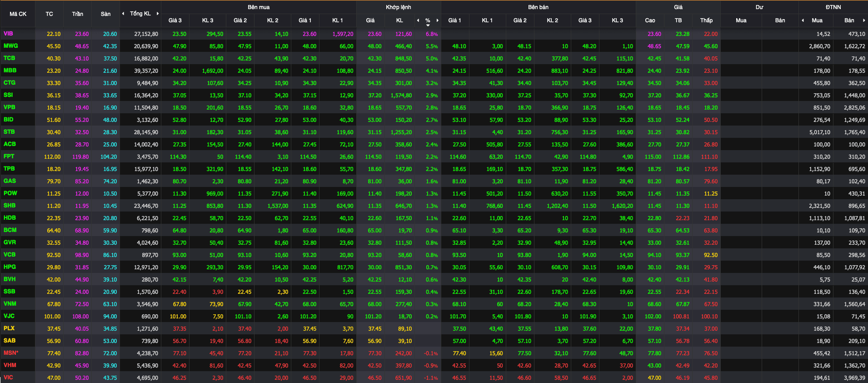Select the VIC ticker
The image size is (868, 383).
(x=8, y=378)
